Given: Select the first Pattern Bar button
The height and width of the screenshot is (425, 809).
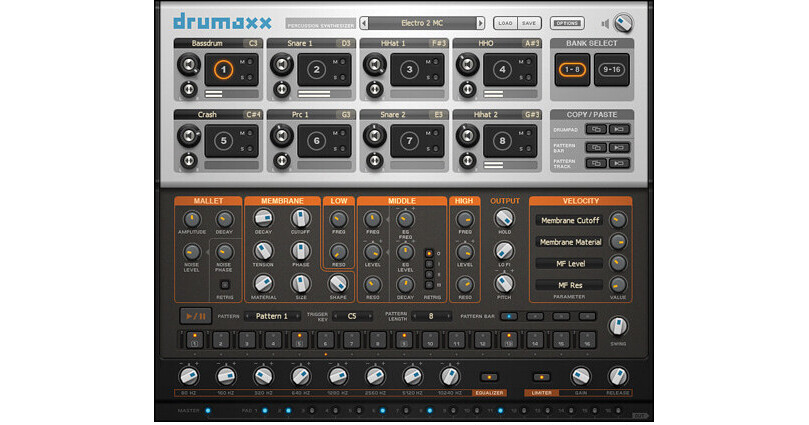Looking at the screenshot, I should 509,316.
